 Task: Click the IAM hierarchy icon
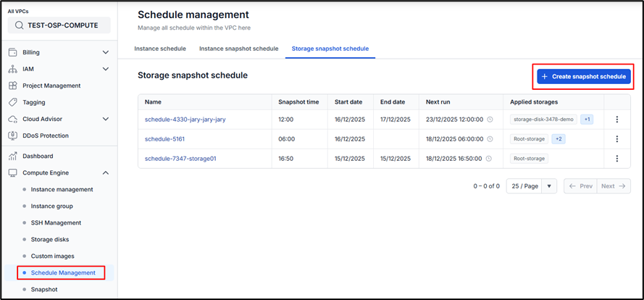[x=12, y=69]
